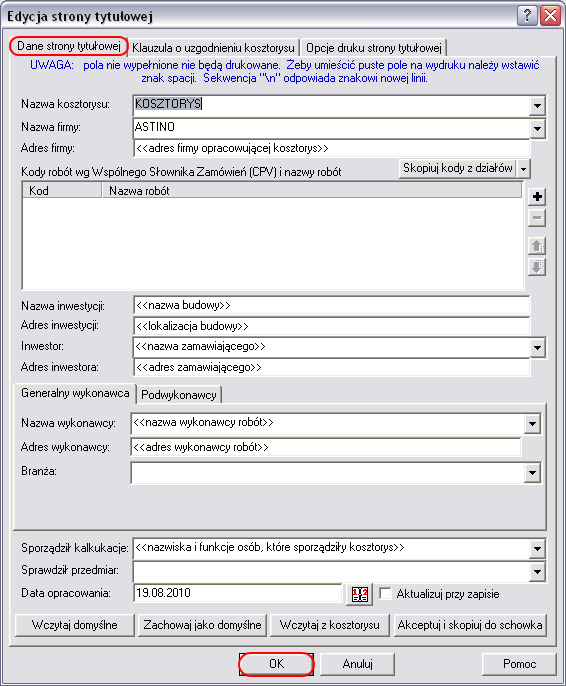The image size is (566, 686).
Task: Click the Wczytaj z kosztorysu button
Action: (329, 625)
